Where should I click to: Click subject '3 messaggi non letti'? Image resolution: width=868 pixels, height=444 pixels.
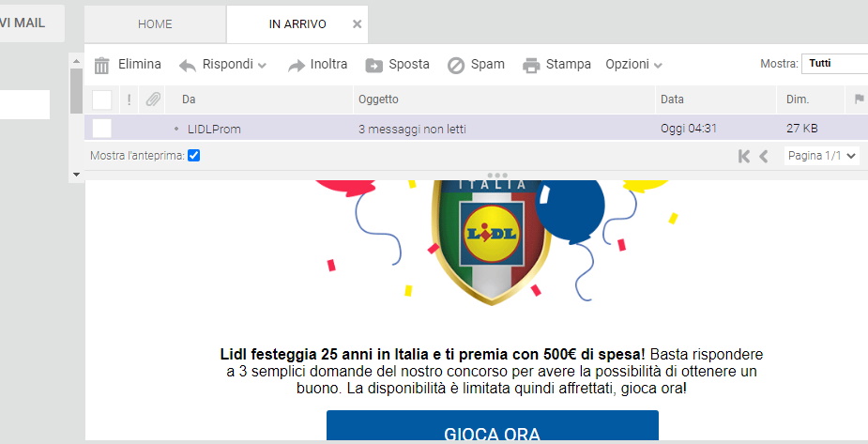tap(412, 130)
